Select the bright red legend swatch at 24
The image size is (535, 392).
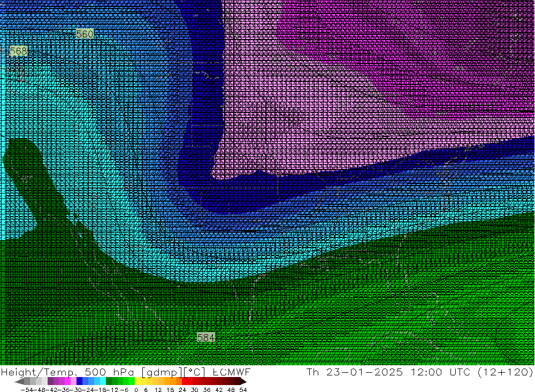click(185, 381)
